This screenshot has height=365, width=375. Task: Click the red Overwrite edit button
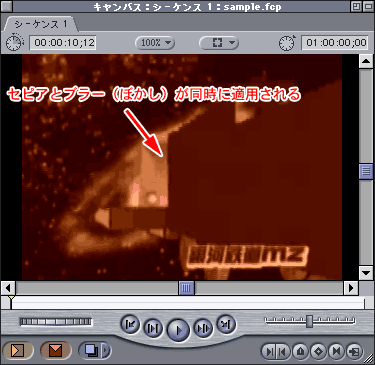(55, 350)
